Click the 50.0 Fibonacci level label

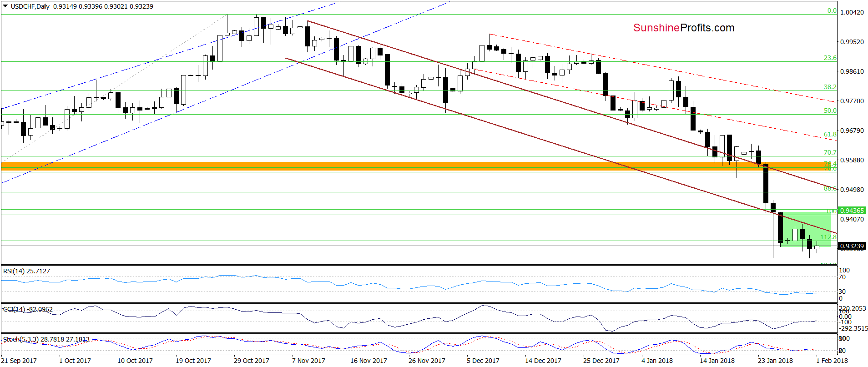(x=830, y=111)
